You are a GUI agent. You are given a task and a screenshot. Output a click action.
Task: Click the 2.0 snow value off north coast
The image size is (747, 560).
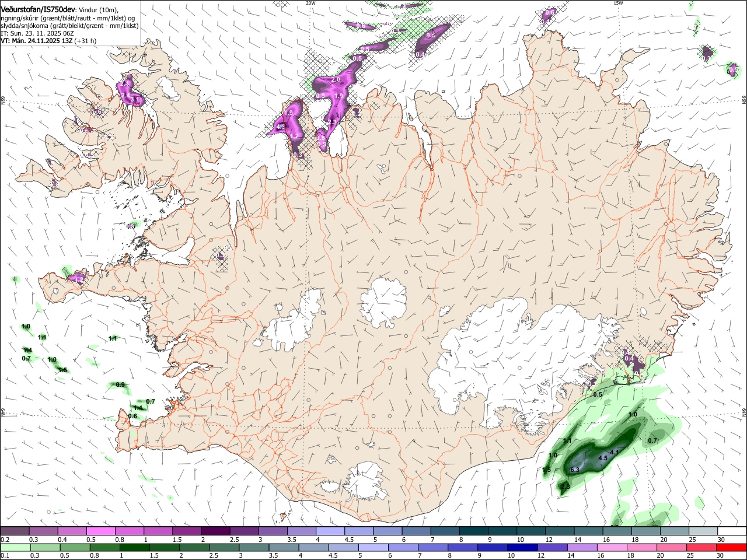pos(336,79)
